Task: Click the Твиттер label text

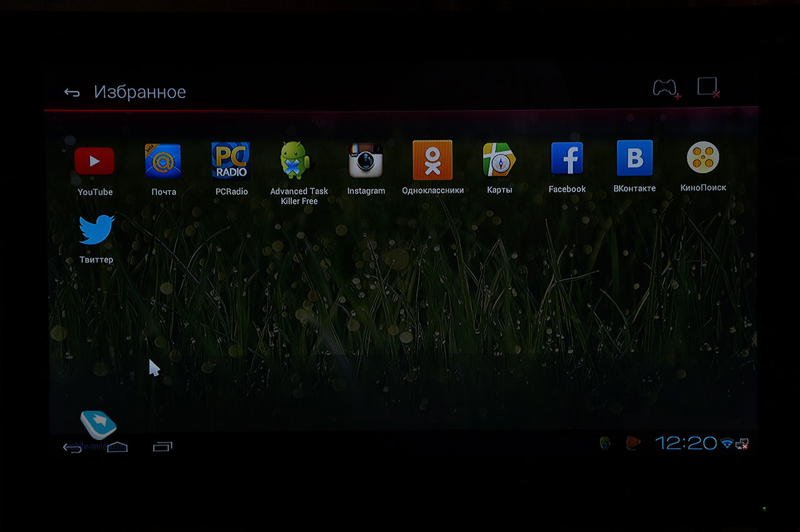Action: [96, 259]
